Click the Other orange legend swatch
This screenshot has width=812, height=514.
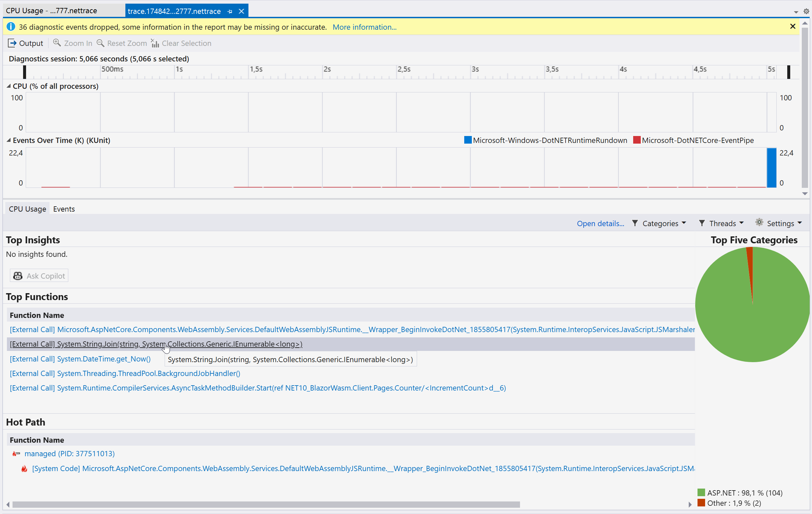click(701, 502)
